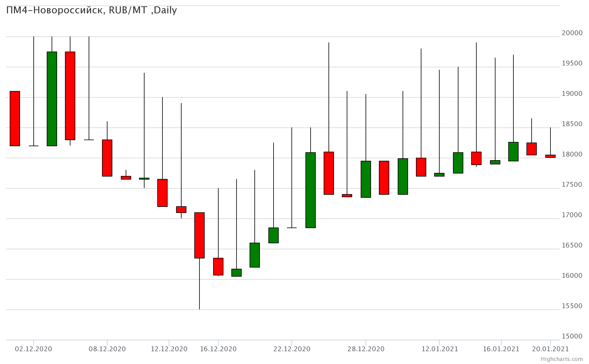
Task: Click the chart title ПМ4-Новороссийск
Action: 91,10
